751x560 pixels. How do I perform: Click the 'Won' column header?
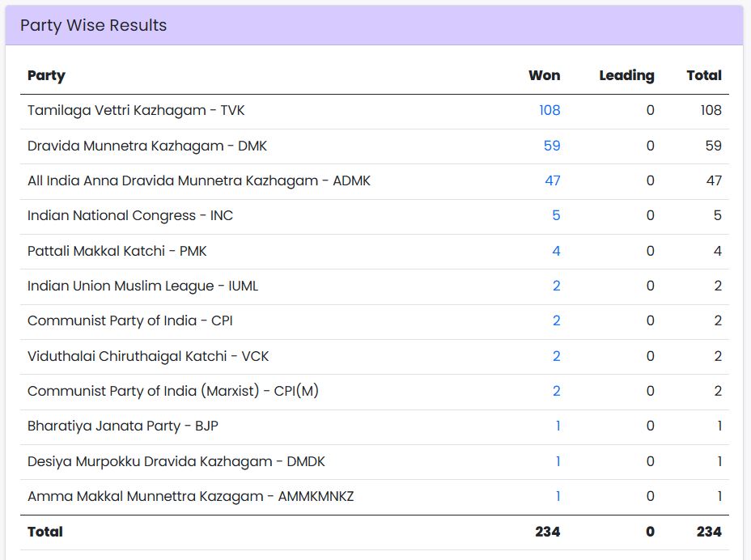coord(544,75)
